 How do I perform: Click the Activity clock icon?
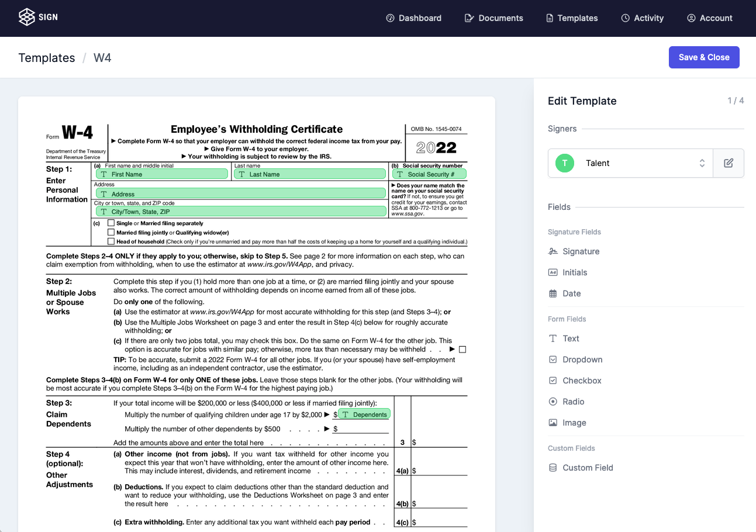[626, 18]
